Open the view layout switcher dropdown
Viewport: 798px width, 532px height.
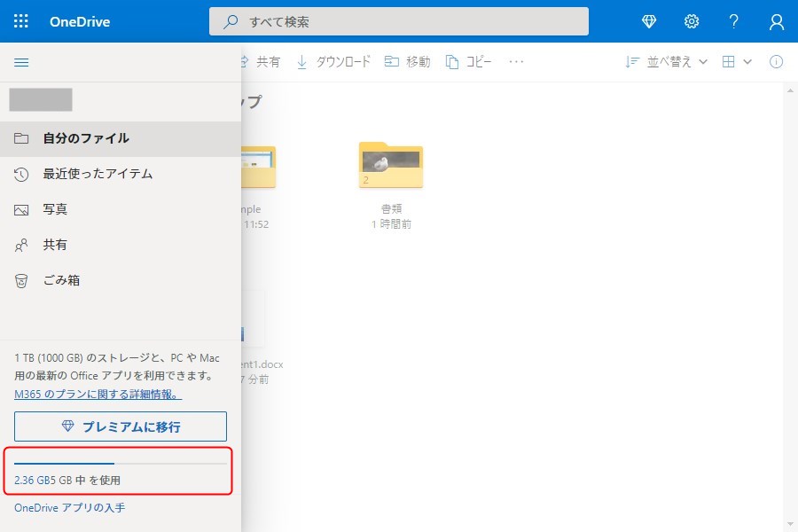tap(737, 62)
